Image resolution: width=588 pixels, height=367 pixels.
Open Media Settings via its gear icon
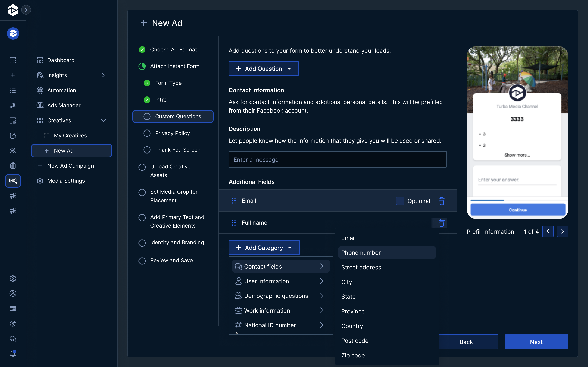point(40,181)
